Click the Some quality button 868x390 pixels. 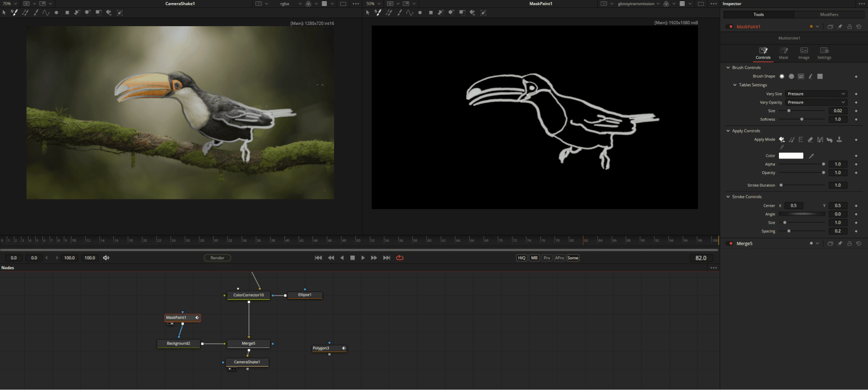(573, 258)
